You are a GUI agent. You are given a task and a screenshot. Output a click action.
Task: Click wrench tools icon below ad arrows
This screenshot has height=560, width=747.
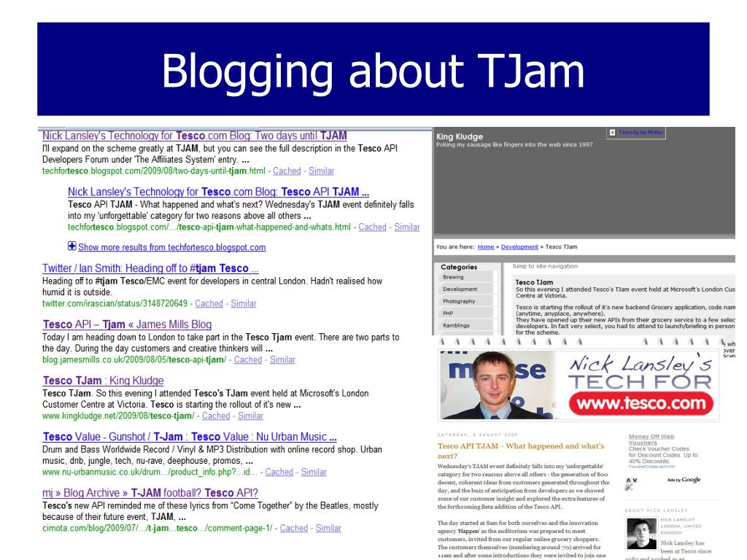coord(629,487)
